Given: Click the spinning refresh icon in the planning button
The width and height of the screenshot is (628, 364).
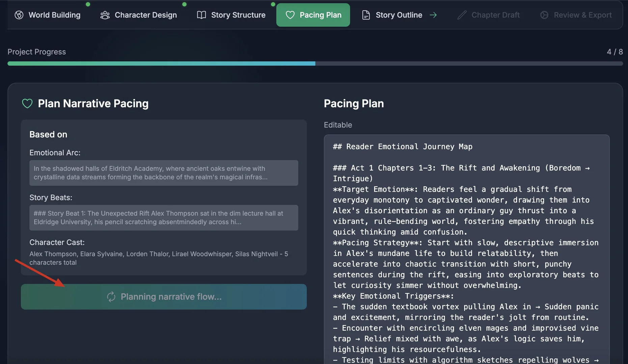Looking at the screenshot, I should [111, 297].
